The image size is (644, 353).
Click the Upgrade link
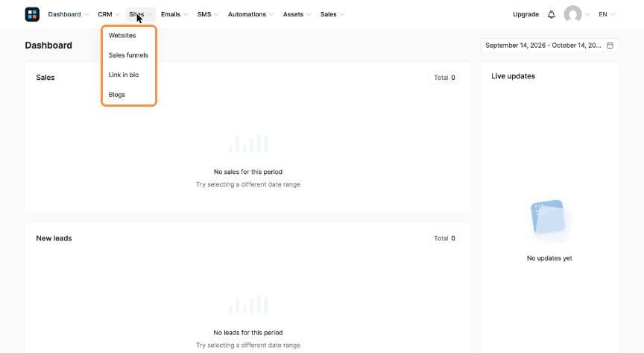(x=525, y=14)
